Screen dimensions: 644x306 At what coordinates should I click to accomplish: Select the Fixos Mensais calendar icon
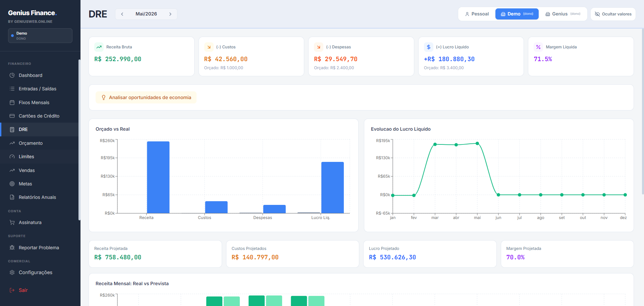(12, 102)
